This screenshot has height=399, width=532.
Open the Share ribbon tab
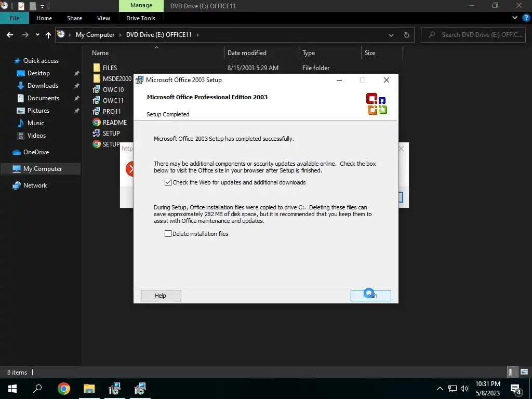[x=74, y=18]
